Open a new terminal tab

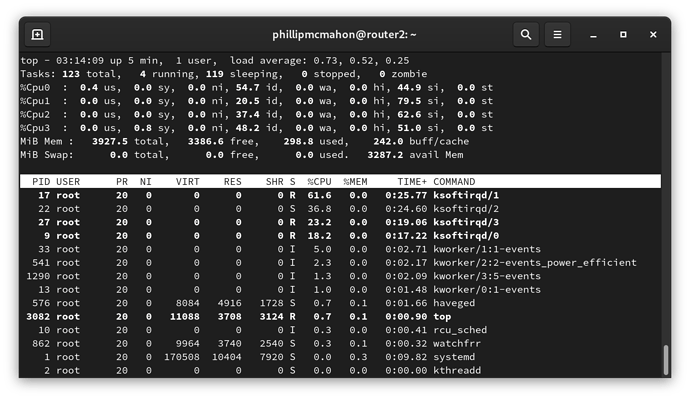point(37,34)
